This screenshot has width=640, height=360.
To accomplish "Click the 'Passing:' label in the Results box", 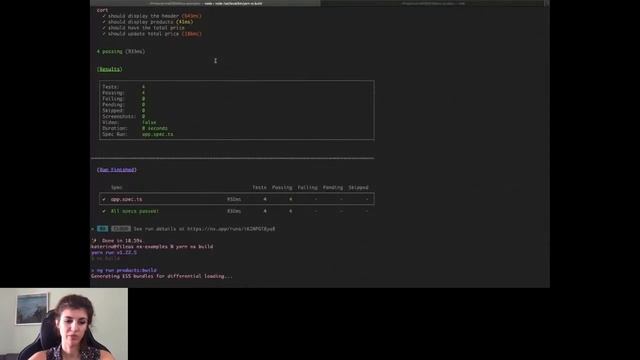I will pyautogui.click(x=113, y=93).
